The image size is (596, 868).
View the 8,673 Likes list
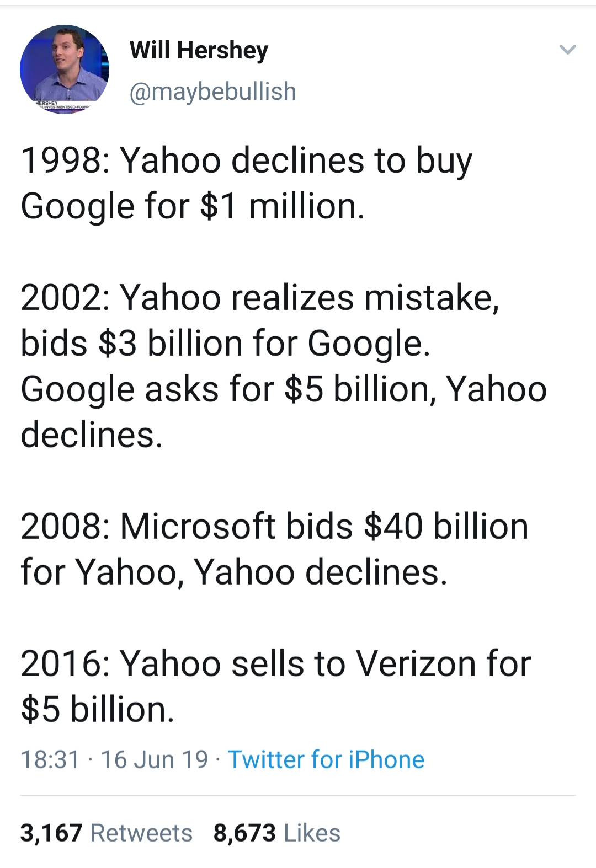click(x=277, y=833)
